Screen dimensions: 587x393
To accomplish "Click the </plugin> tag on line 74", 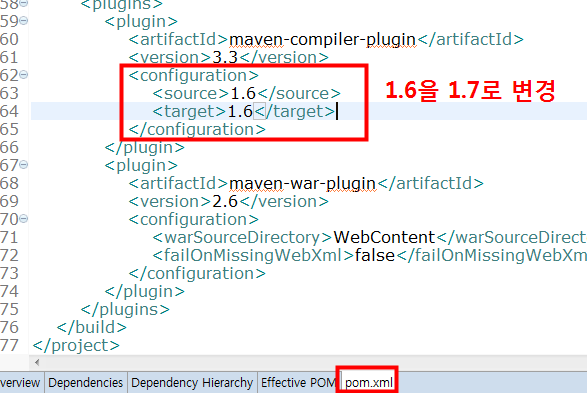I will point(145,292).
